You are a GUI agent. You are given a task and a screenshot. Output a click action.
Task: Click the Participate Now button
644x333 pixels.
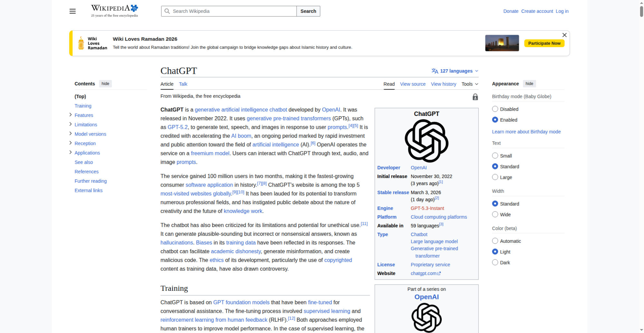(x=544, y=43)
